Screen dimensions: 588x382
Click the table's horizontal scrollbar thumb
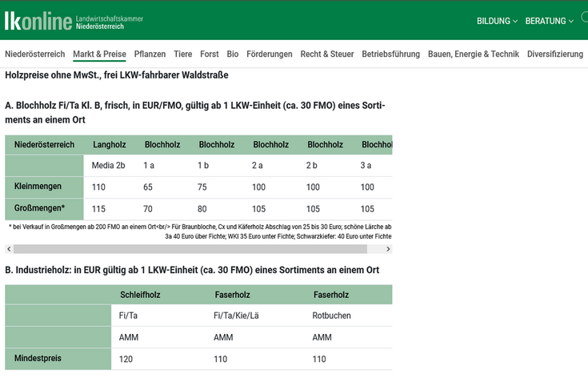(x=190, y=249)
